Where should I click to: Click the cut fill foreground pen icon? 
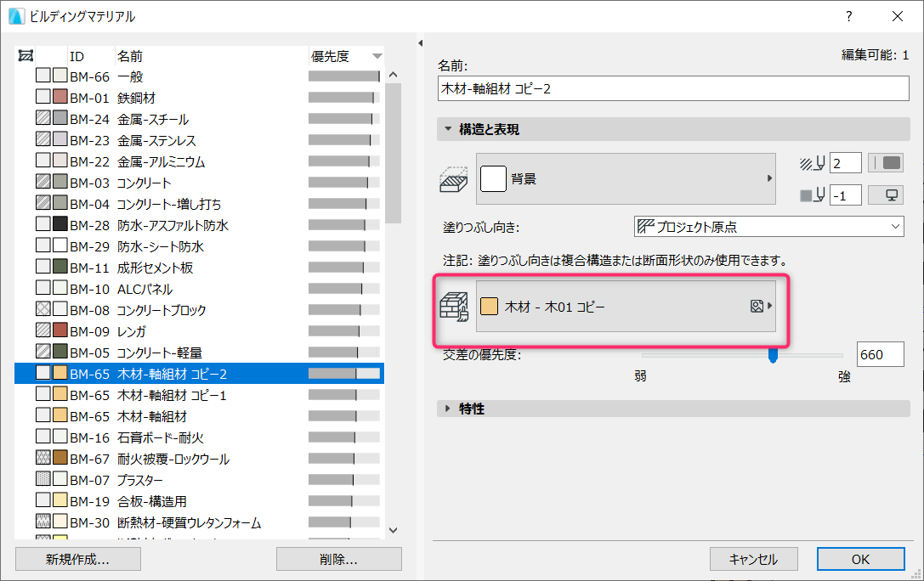pos(812,163)
